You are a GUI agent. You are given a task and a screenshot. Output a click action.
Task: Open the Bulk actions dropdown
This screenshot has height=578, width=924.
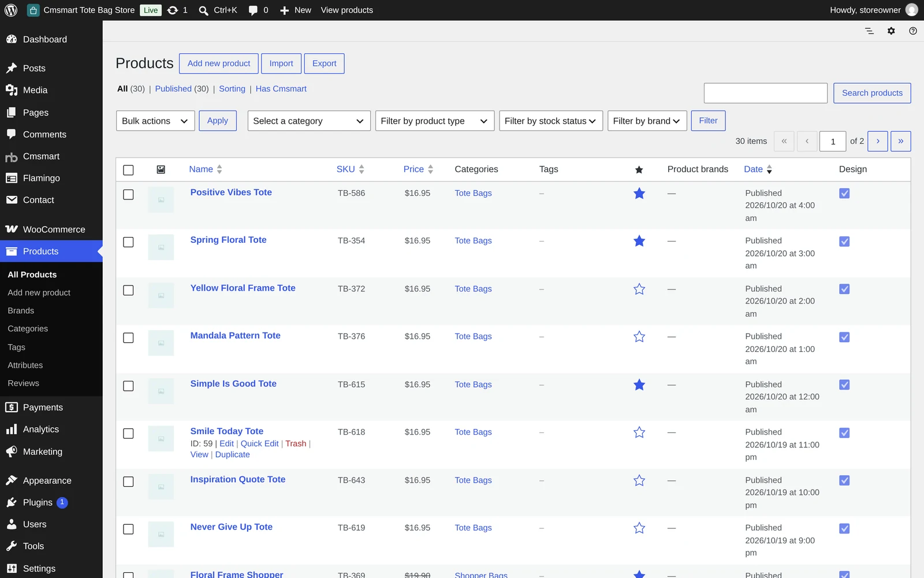pyautogui.click(x=155, y=121)
